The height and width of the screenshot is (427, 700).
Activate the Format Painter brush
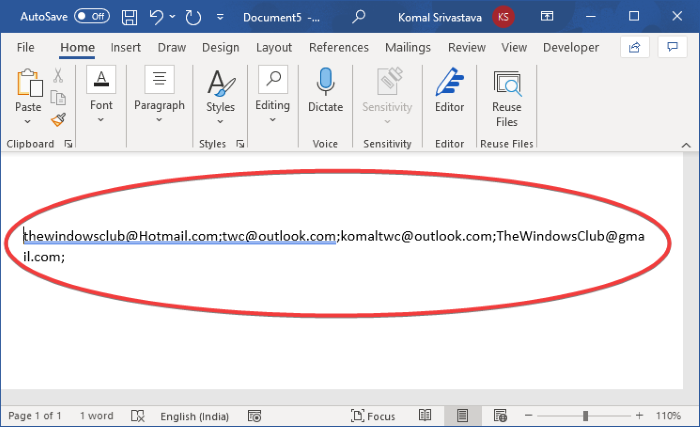tap(58, 119)
